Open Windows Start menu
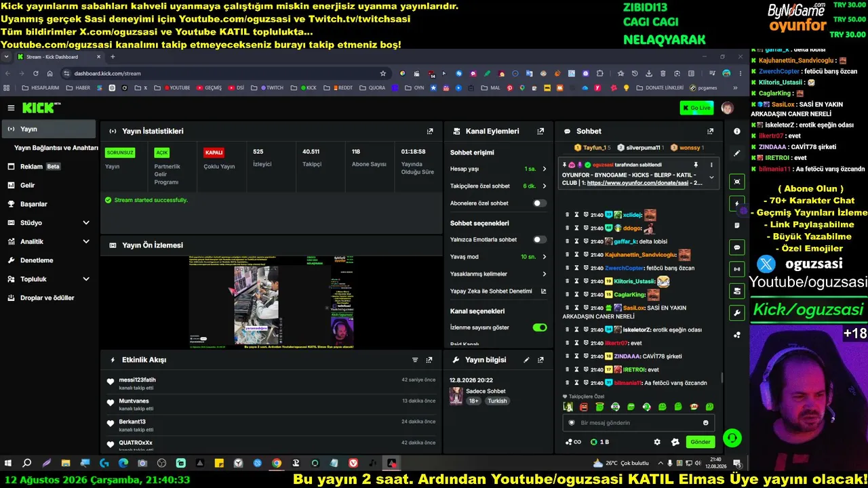The height and width of the screenshot is (488, 868). (8, 464)
